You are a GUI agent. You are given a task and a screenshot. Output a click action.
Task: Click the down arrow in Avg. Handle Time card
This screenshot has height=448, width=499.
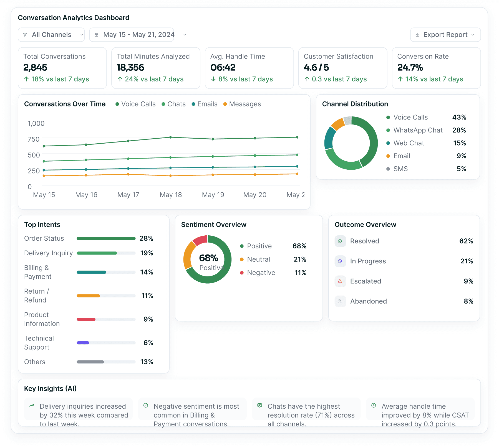[213, 79]
